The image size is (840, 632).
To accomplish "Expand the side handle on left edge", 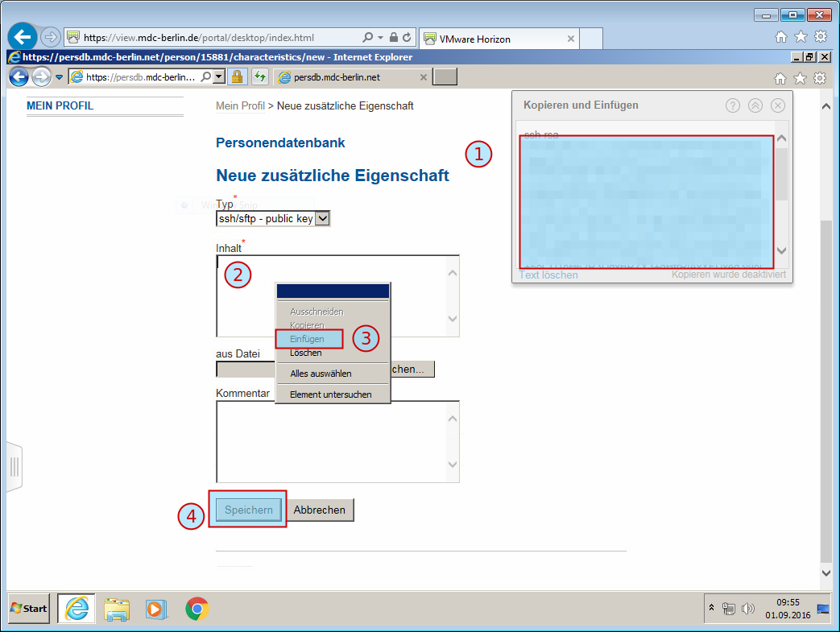I will point(14,467).
